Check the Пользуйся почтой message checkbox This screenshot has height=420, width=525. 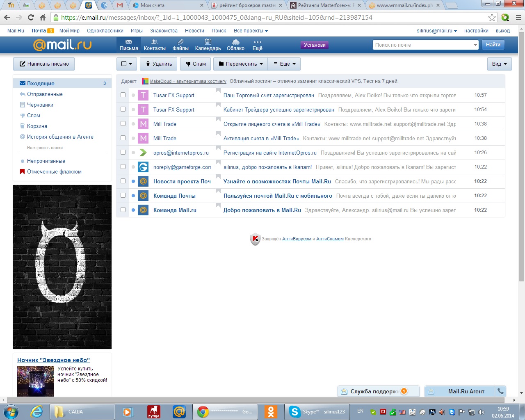[123, 195]
